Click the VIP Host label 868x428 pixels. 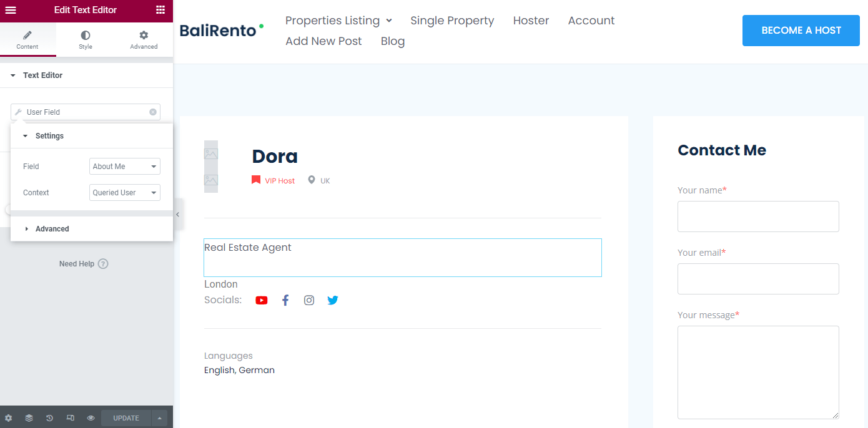(x=280, y=181)
